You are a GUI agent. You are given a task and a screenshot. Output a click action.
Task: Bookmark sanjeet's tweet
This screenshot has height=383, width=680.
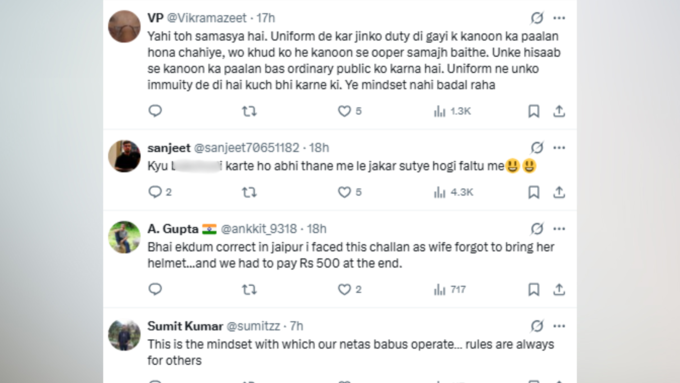click(534, 192)
